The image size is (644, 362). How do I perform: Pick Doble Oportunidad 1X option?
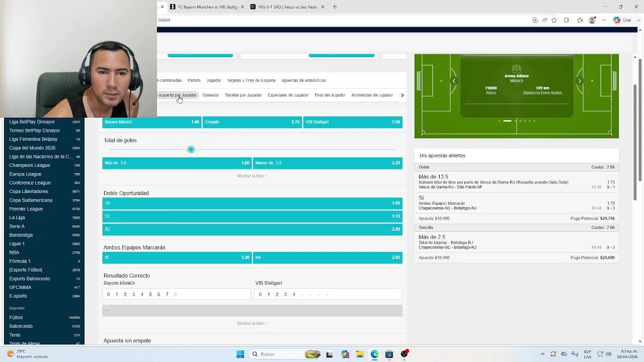[x=252, y=203]
